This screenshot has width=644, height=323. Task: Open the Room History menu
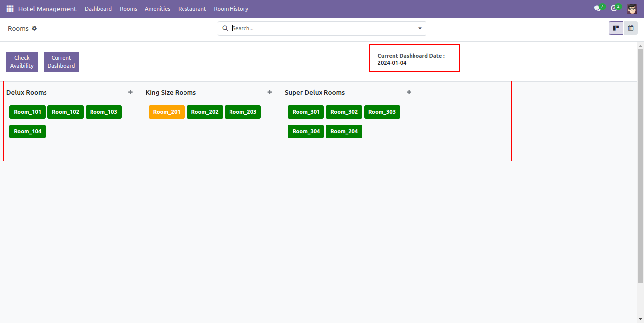[231, 9]
